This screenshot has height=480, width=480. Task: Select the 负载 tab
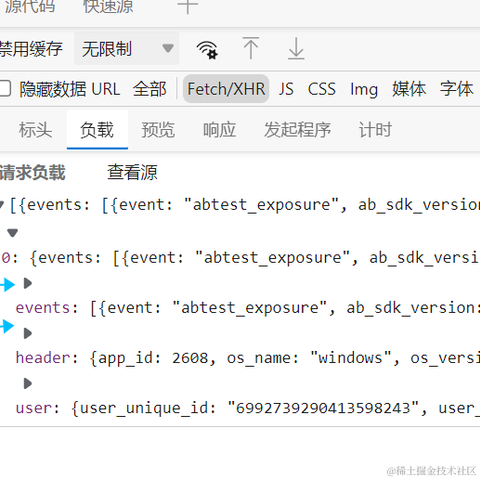[x=97, y=130]
